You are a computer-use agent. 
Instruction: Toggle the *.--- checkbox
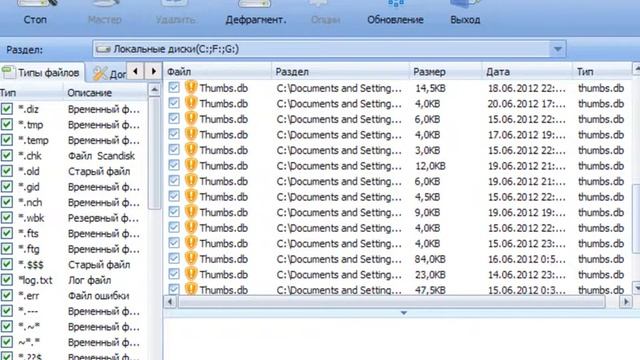7,311
